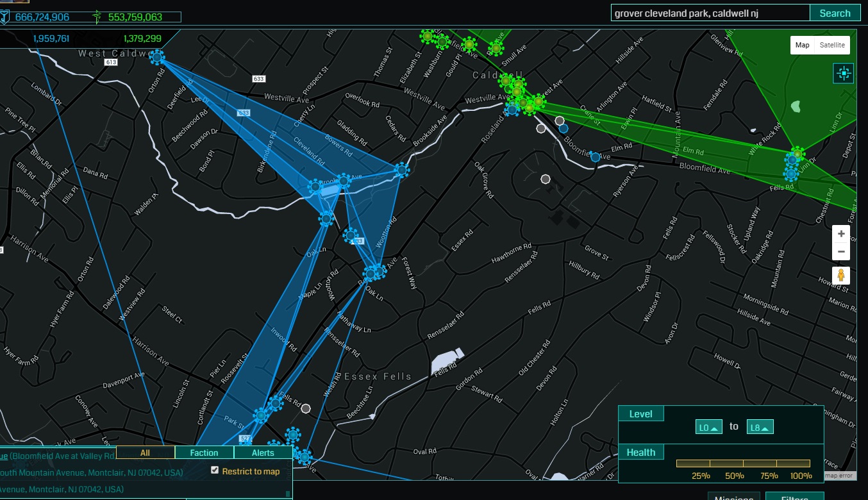Click the Street View pegman icon
The width and height of the screenshot is (868, 500).
point(842,276)
